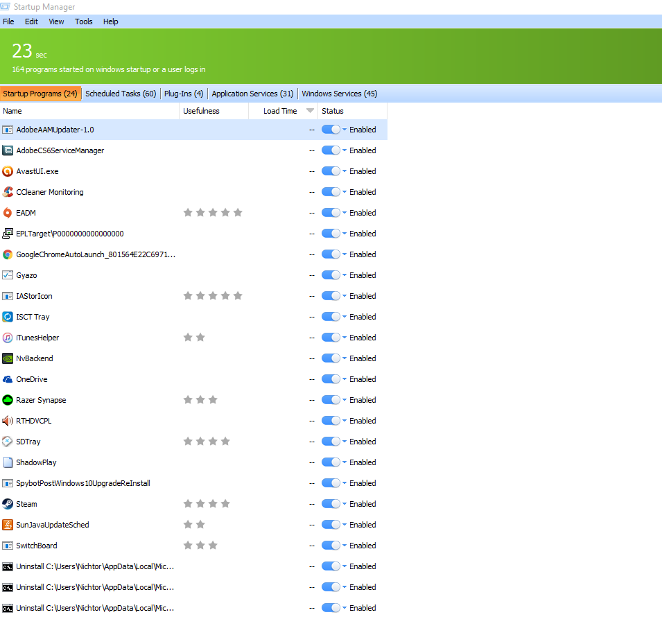The width and height of the screenshot is (662, 644).
Task: Click the GoogleChromeAutoLaunch Chrome icon
Action: coord(8,254)
